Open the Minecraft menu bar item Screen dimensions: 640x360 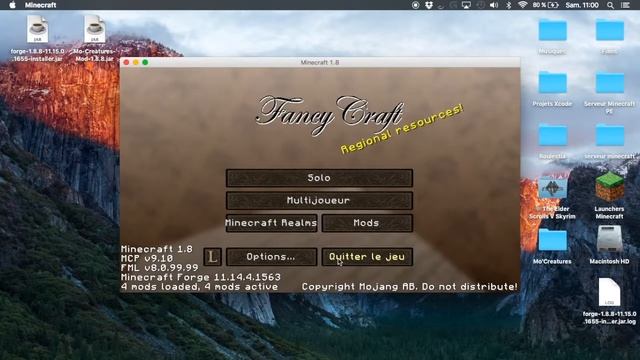point(40,5)
